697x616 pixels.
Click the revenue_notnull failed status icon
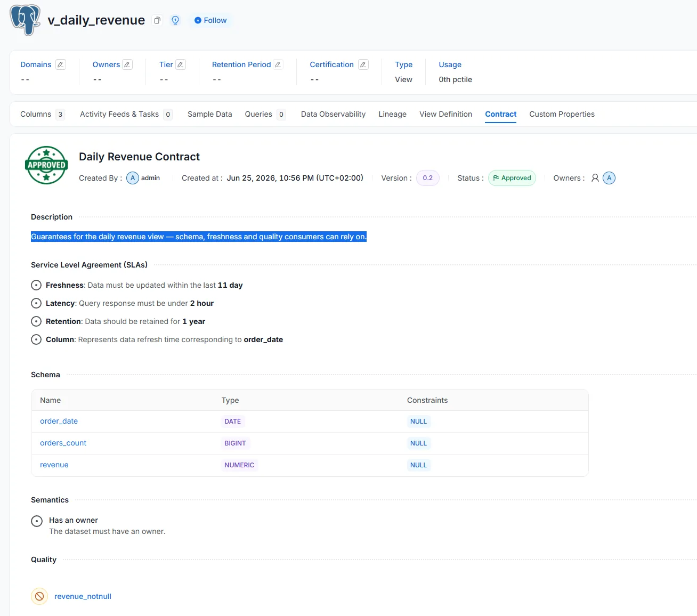click(39, 596)
